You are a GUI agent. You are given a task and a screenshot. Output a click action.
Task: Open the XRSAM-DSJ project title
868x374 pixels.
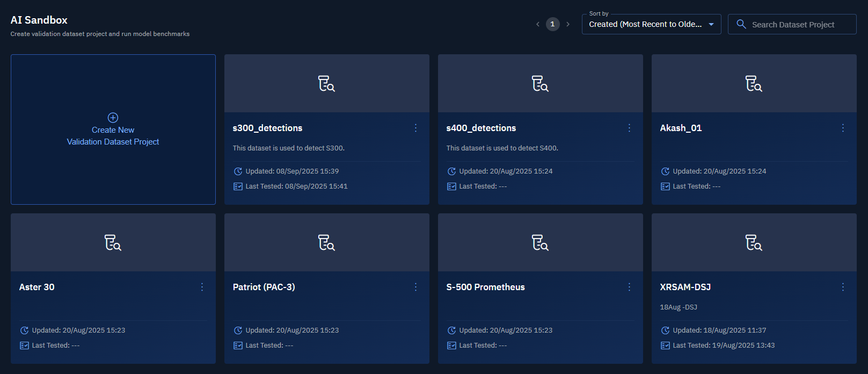pos(685,287)
